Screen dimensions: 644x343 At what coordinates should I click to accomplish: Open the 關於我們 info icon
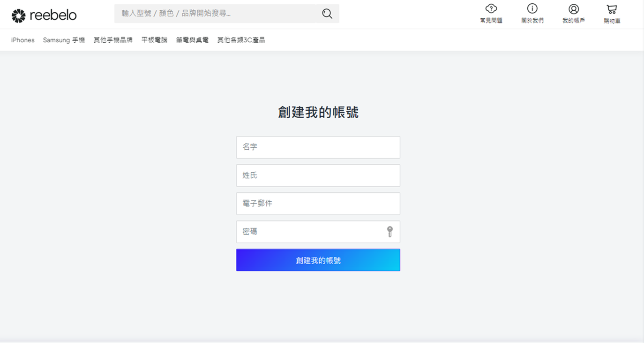[532, 9]
